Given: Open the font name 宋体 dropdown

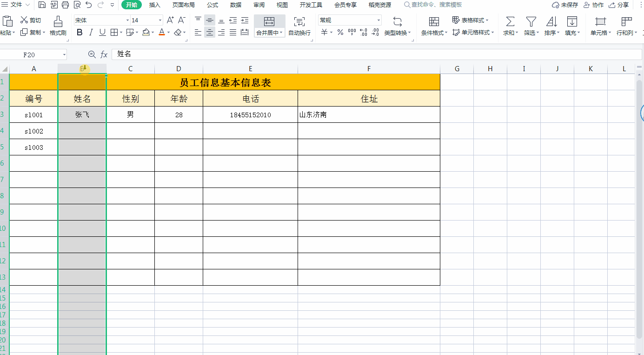Looking at the screenshot, I should pos(128,20).
